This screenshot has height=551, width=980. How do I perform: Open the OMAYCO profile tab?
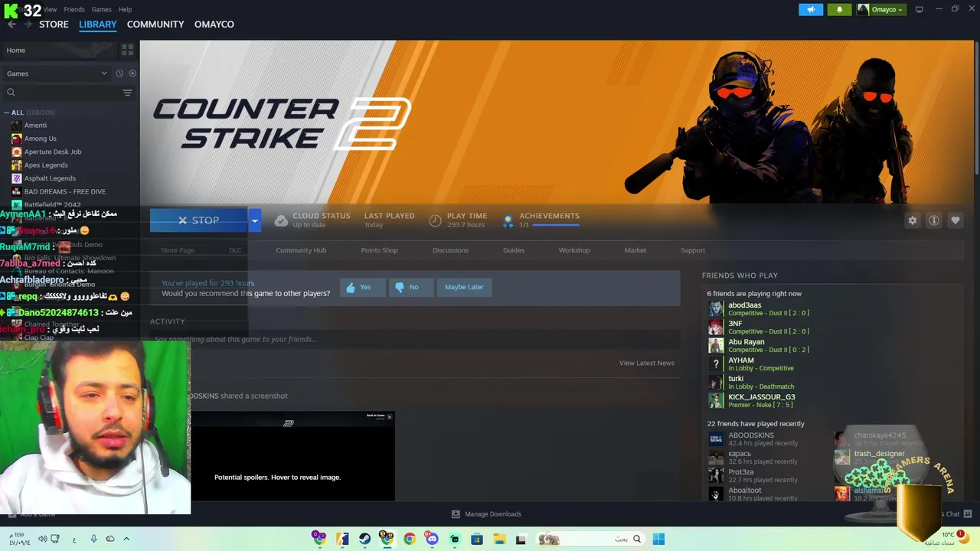tap(214, 24)
